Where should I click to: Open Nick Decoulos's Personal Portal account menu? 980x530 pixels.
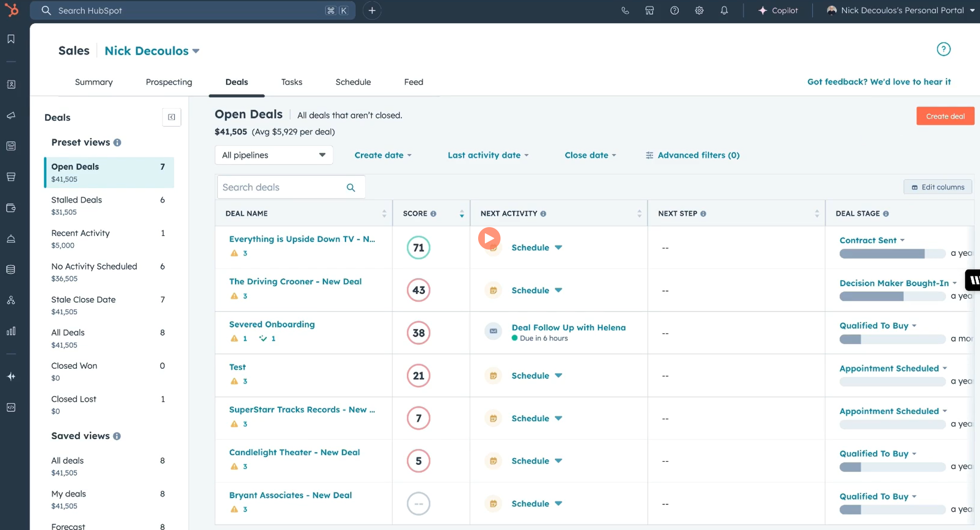click(x=900, y=10)
